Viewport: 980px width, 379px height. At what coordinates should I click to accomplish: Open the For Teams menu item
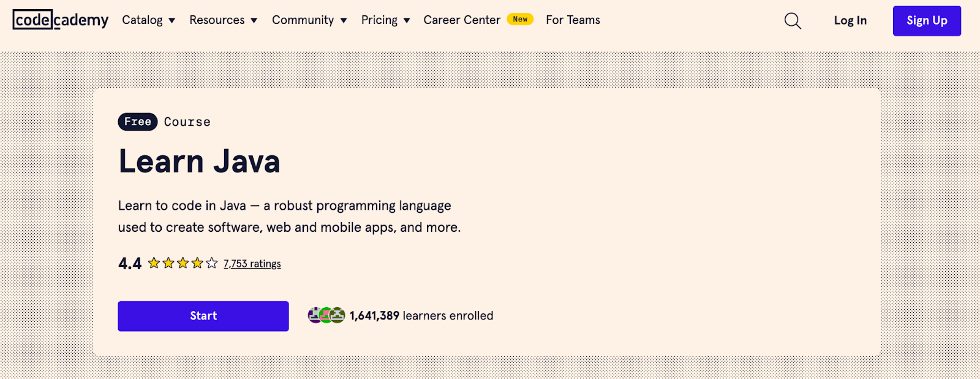click(x=573, y=20)
